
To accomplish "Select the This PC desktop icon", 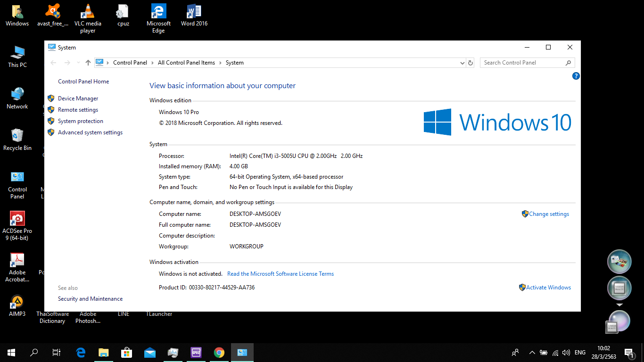I will [17, 57].
